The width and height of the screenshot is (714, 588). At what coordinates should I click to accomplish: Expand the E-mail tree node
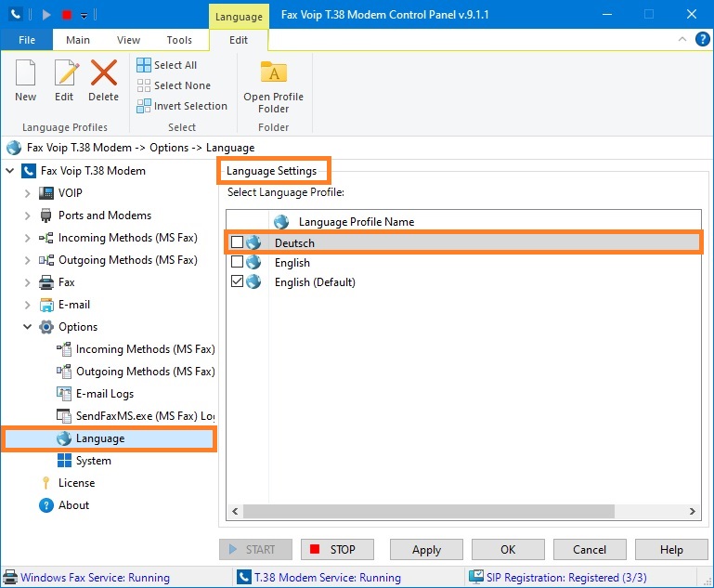(x=27, y=305)
